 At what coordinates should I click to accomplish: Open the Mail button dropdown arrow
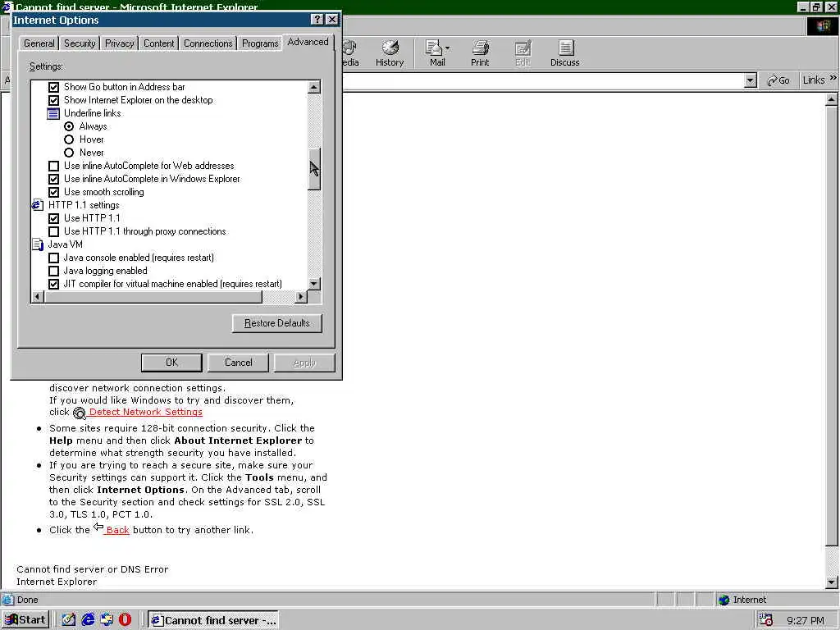[x=447, y=48]
